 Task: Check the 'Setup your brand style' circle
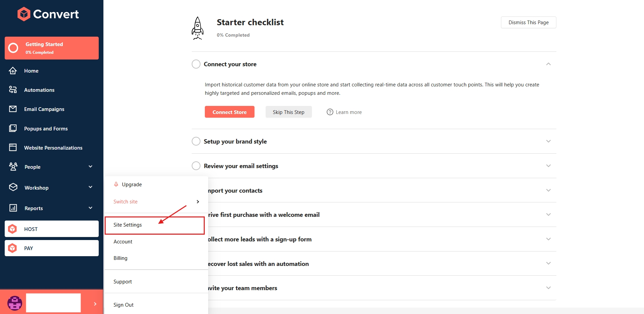tap(196, 141)
